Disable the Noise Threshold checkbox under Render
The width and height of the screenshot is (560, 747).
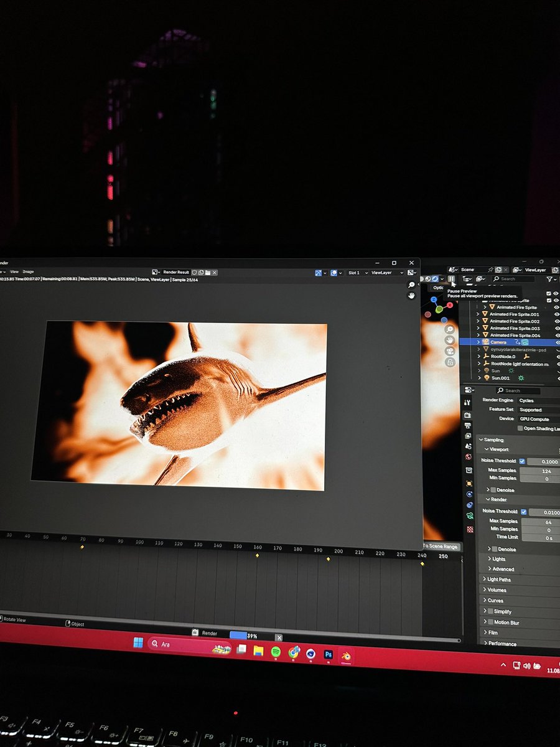(x=525, y=511)
